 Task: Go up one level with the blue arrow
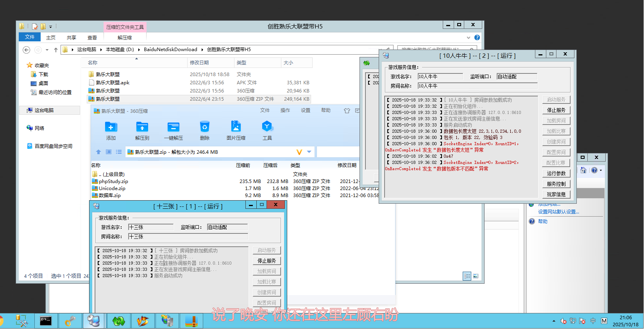pos(98,152)
